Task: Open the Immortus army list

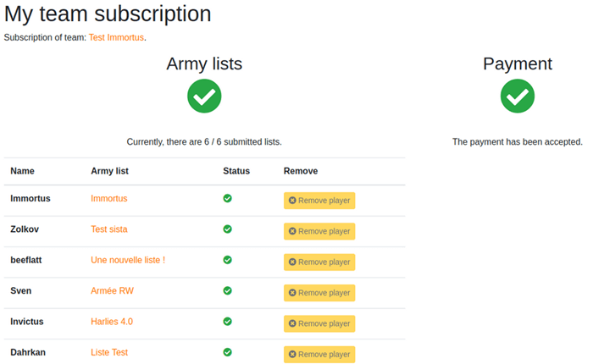Action: [108, 198]
